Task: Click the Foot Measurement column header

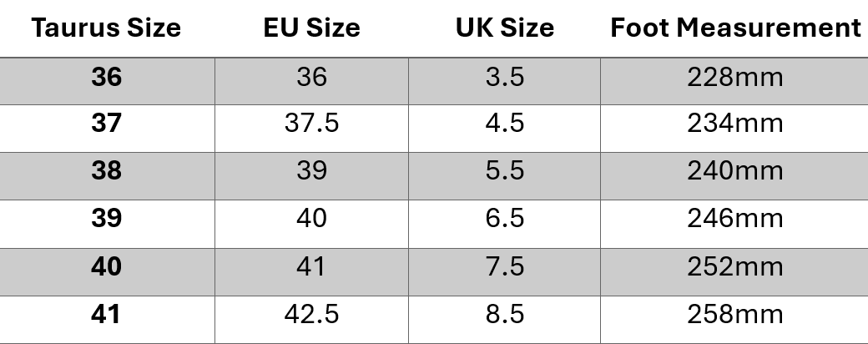Action: (x=734, y=28)
